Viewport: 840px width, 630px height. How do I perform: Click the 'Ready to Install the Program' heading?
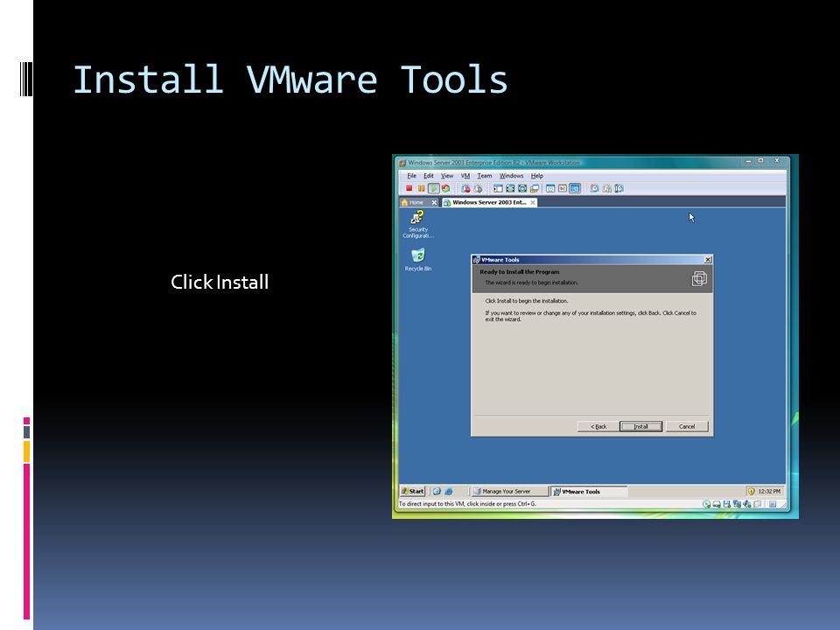click(x=520, y=272)
